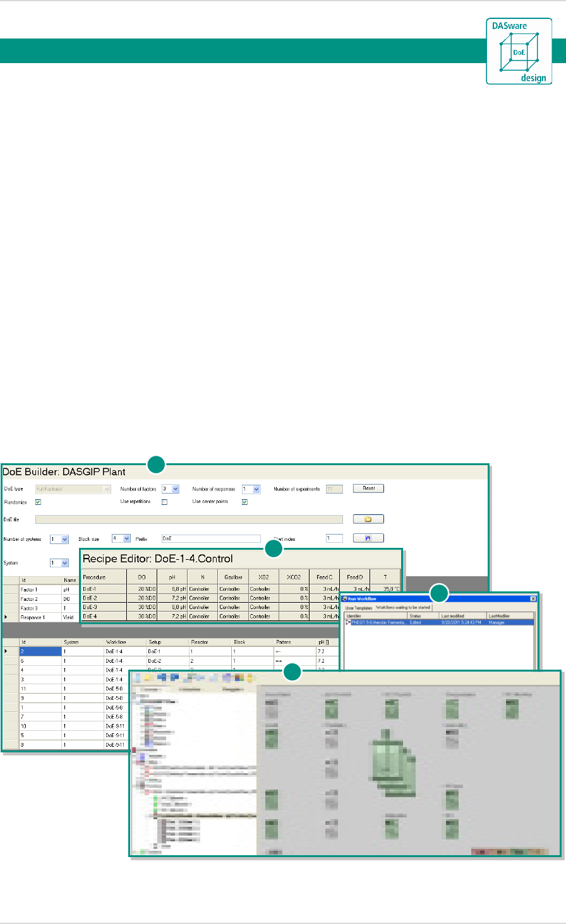566x924 pixels.
Task: Click Setup column header in experiments table
Action: [x=167, y=642]
